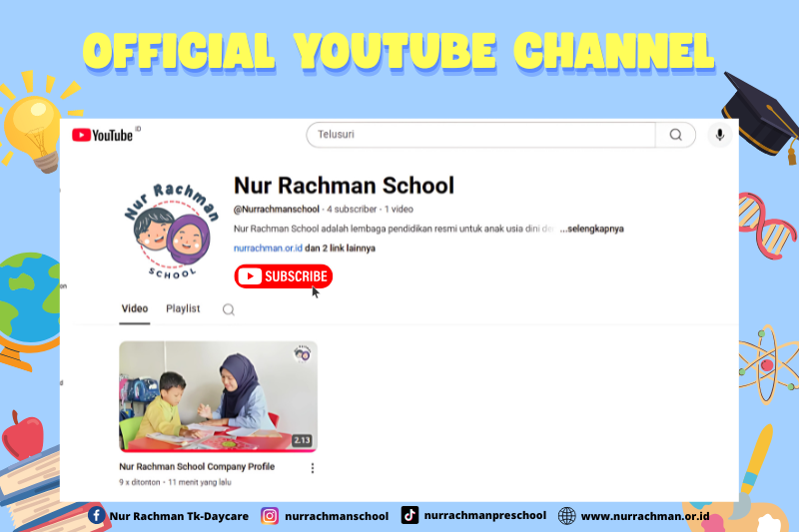Click the Facebook icon in footer
Image resolution: width=799 pixels, height=532 pixels.
pos(97,515)
